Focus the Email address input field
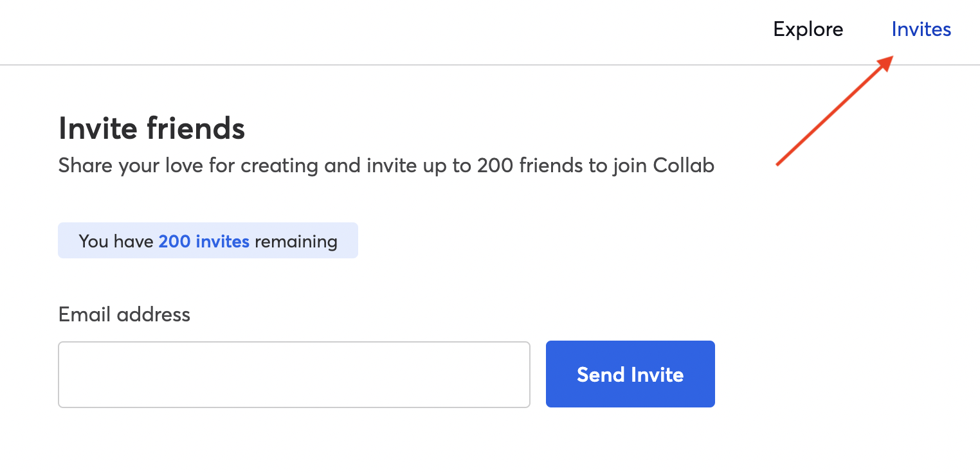 tap(294, 375)
